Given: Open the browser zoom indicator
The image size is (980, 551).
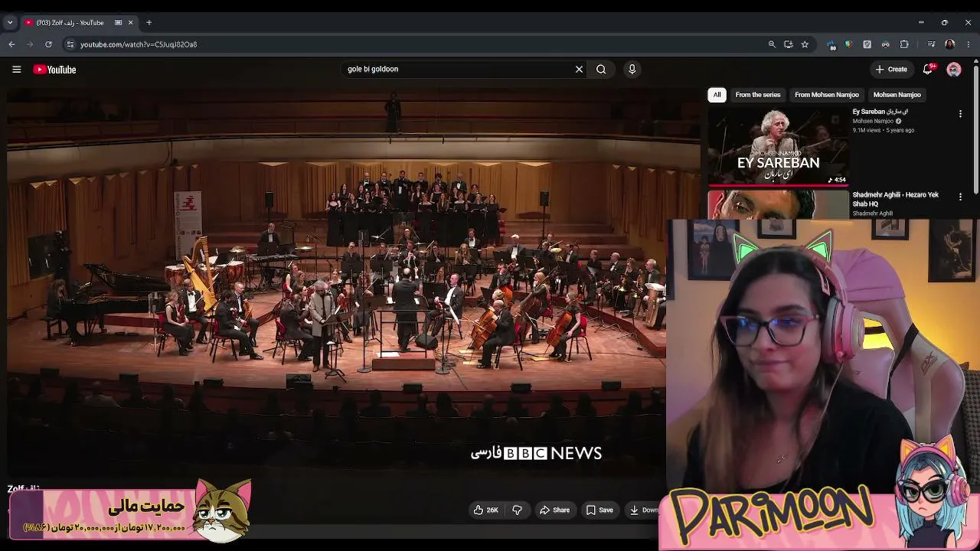Looking at the screenshot, I should (x=772, y=44).
